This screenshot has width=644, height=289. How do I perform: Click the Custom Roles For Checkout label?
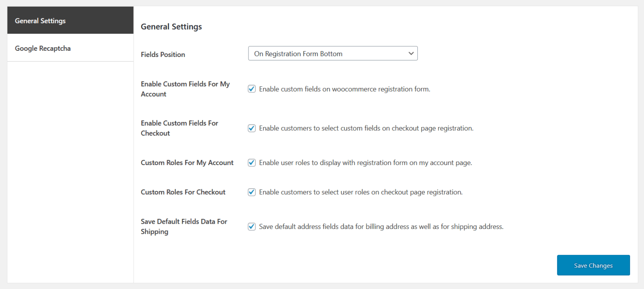click(183, 192)
